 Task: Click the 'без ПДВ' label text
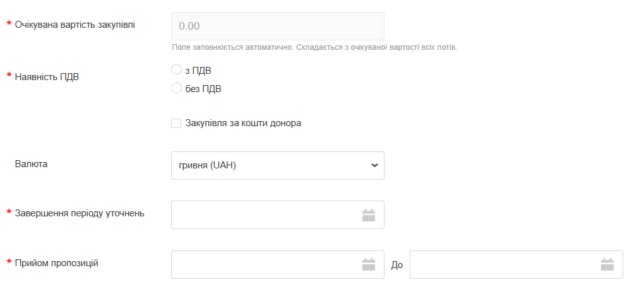click(203, 89)
